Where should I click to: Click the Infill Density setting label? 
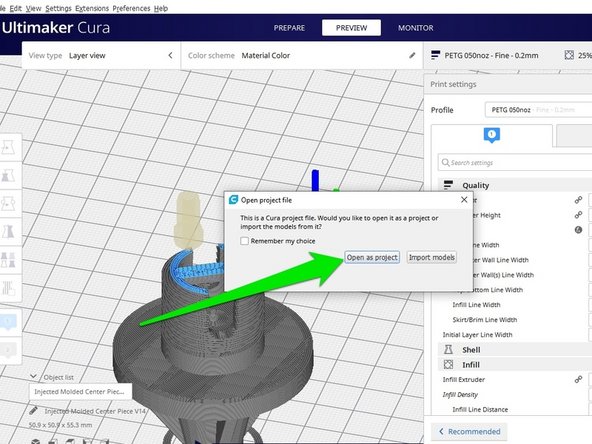pyautogui.click(x=460, y=395)
